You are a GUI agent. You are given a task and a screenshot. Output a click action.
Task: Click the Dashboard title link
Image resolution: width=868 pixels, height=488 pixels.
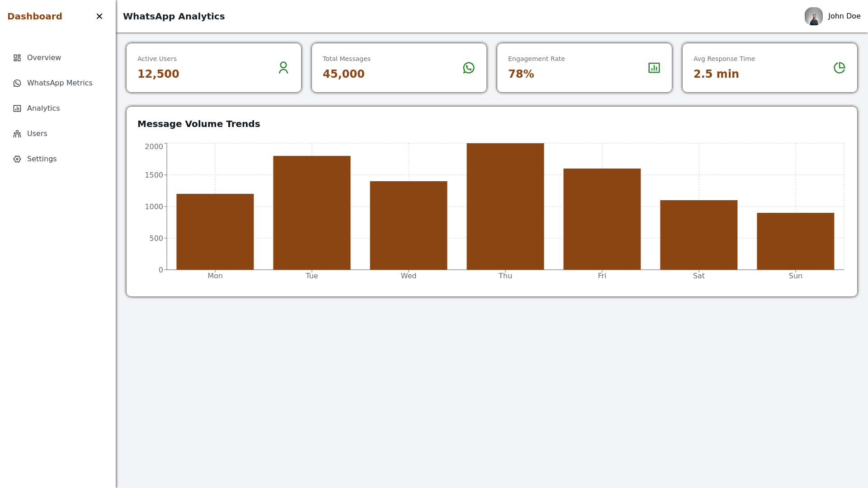(35, 16)
